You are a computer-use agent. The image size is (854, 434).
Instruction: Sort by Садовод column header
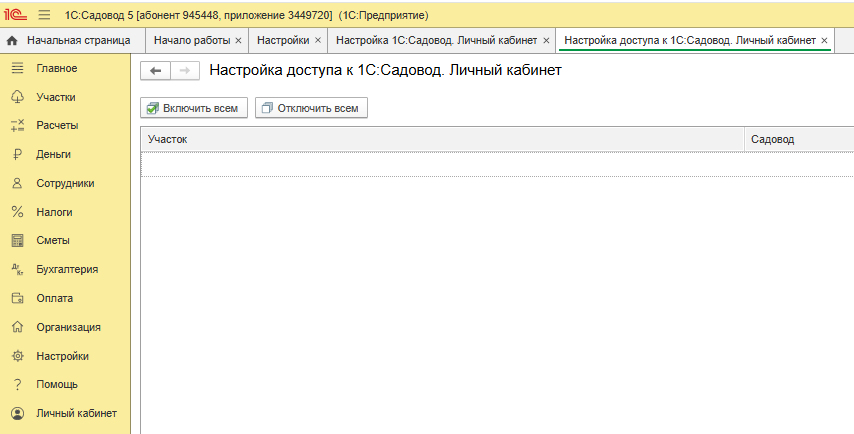click(x=799, y=139)
